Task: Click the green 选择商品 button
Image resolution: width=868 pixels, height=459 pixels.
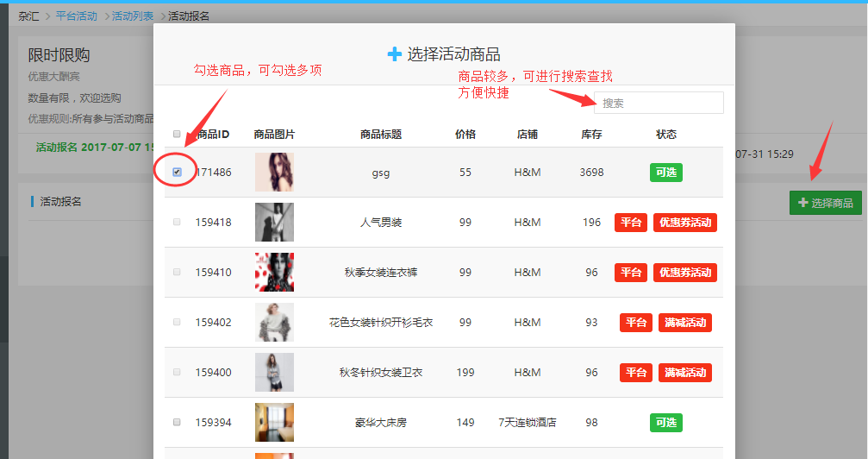Action: click(825, 203)
